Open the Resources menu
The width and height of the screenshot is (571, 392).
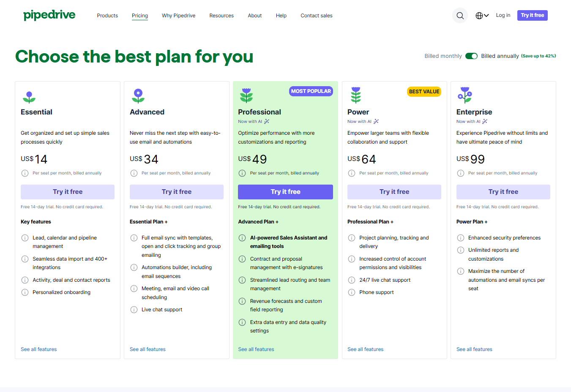click(x=221, y=16)
